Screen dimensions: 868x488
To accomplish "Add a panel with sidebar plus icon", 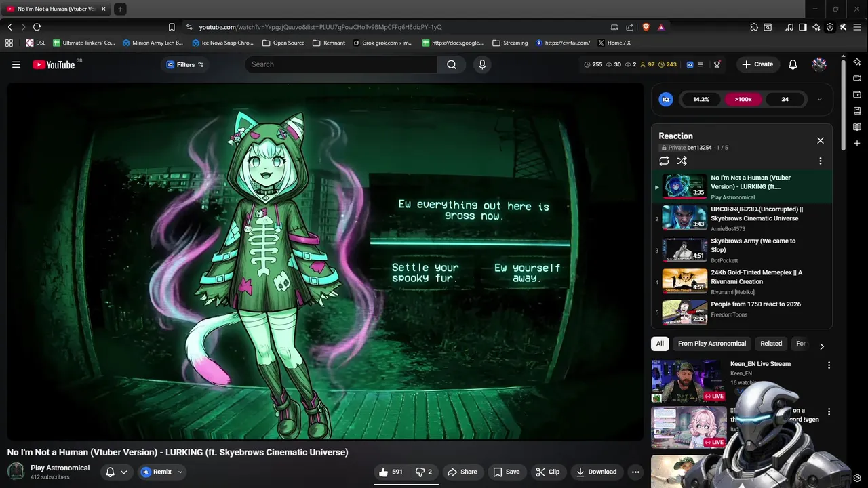I will pyautogui.click(x=857, y=143).
